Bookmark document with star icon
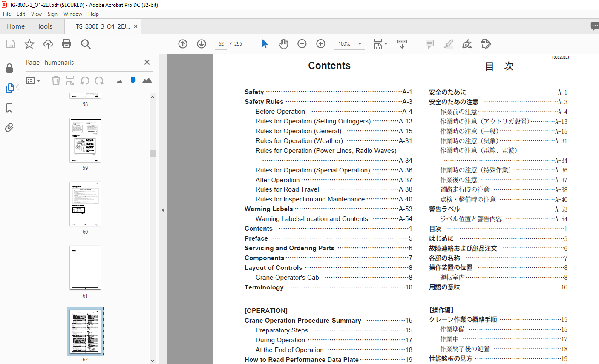This screenshot has width=599, height=364. 29,44
